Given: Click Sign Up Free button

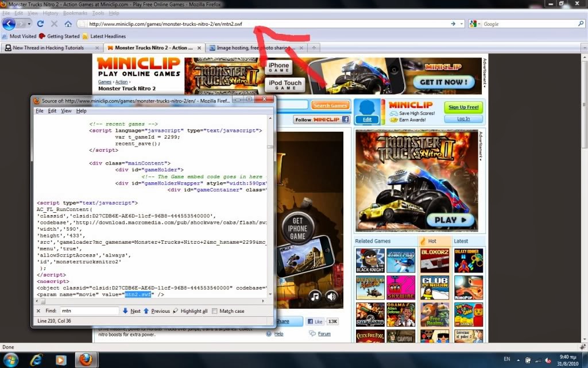Looking at the screenshot, I should [463, 107].
